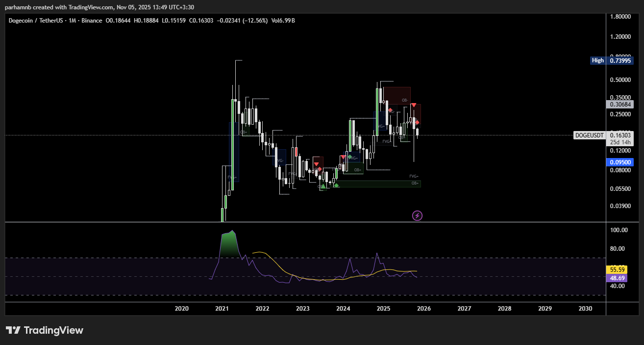Viewport: 644px width, 345px height.
Task: Click the DOGEUSDT symbol label on price axis
Action: pyautogui.click(x=589, y=135)
